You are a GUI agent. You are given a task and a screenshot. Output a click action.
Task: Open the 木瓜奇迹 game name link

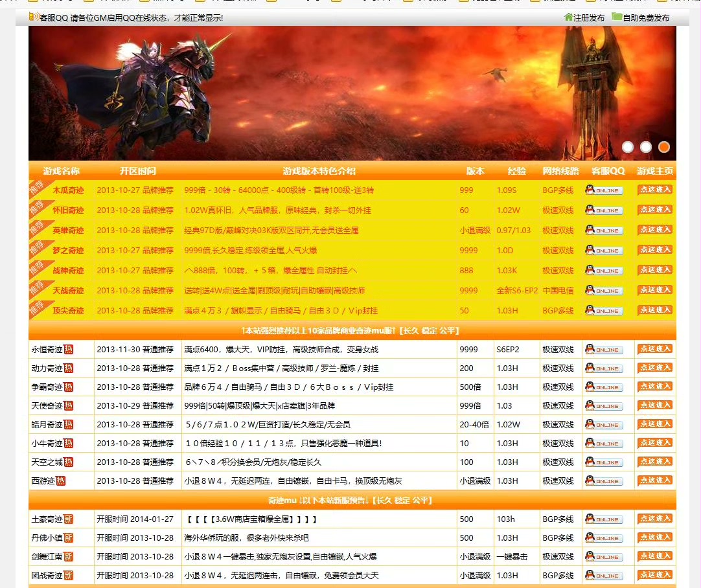(69, 190)
